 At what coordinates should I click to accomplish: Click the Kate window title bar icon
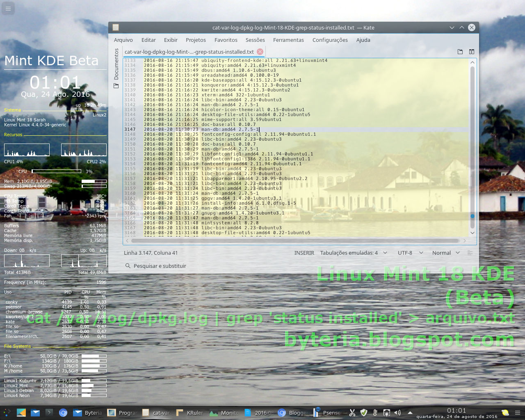click(116, 27)
